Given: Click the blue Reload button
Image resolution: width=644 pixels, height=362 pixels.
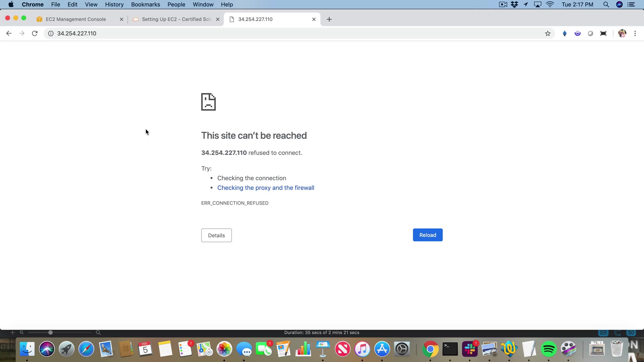Looking at the screenshot, I should [427, 235].
